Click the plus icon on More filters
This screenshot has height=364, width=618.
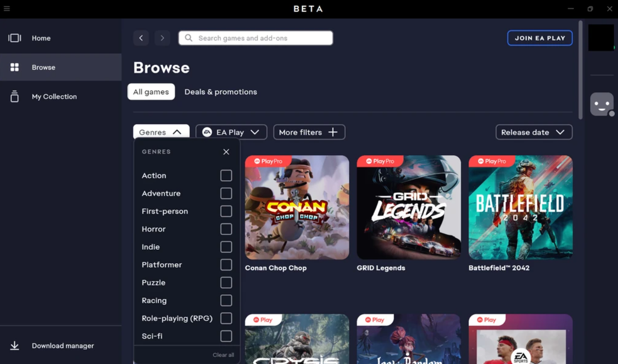(x=333, y=132)
